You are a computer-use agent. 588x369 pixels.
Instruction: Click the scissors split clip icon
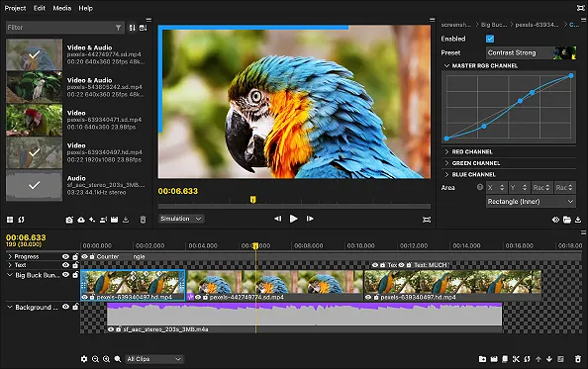click(516, 359)
